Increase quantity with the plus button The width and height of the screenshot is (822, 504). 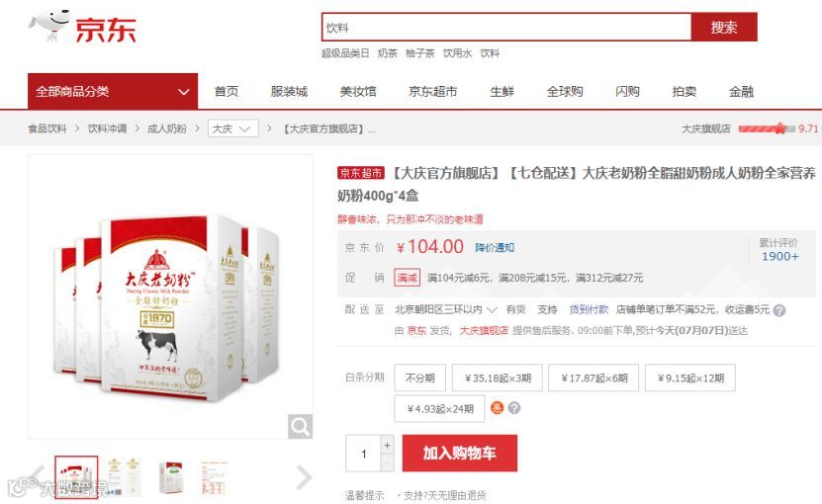tap(387, 445)
